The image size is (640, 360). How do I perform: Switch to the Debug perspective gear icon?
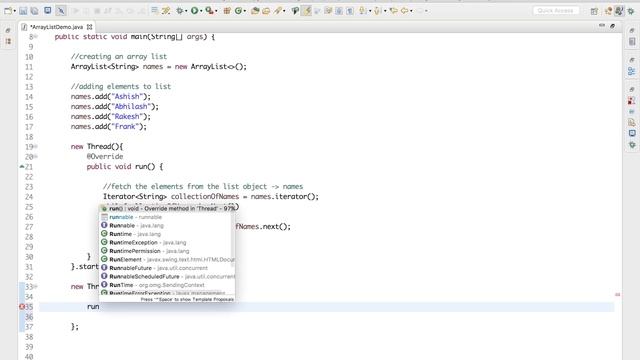[631, 11]
